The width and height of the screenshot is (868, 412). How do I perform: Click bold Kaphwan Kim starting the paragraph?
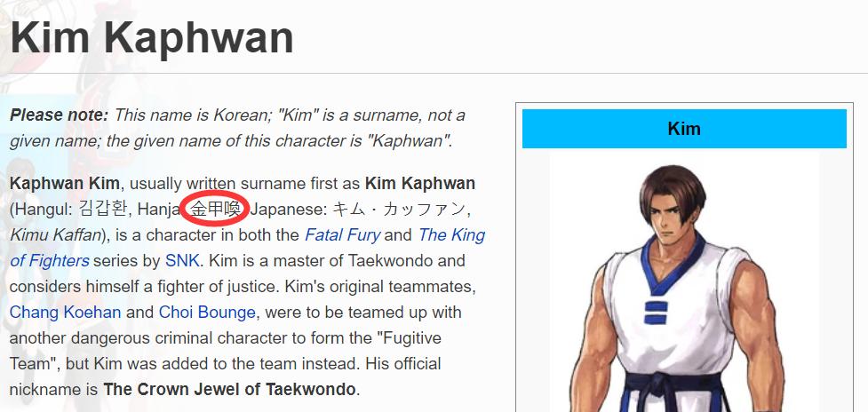click(x=64, y=184)
